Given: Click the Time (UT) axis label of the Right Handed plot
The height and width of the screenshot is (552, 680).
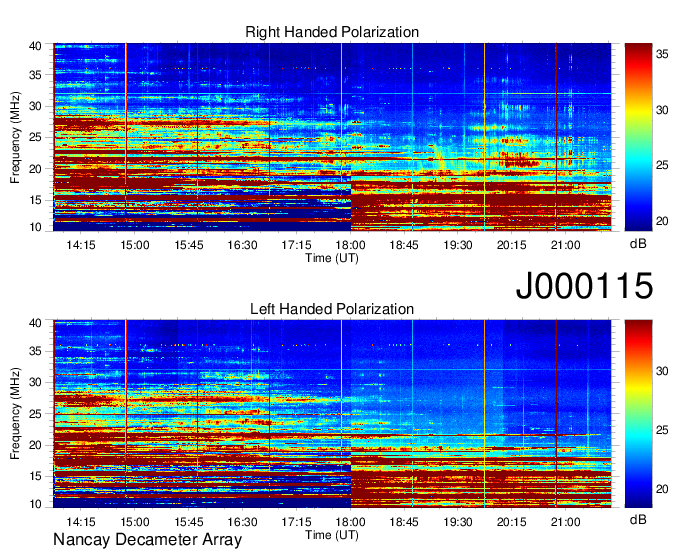Looking at the screenshot, I should click(x=332, y=258).
